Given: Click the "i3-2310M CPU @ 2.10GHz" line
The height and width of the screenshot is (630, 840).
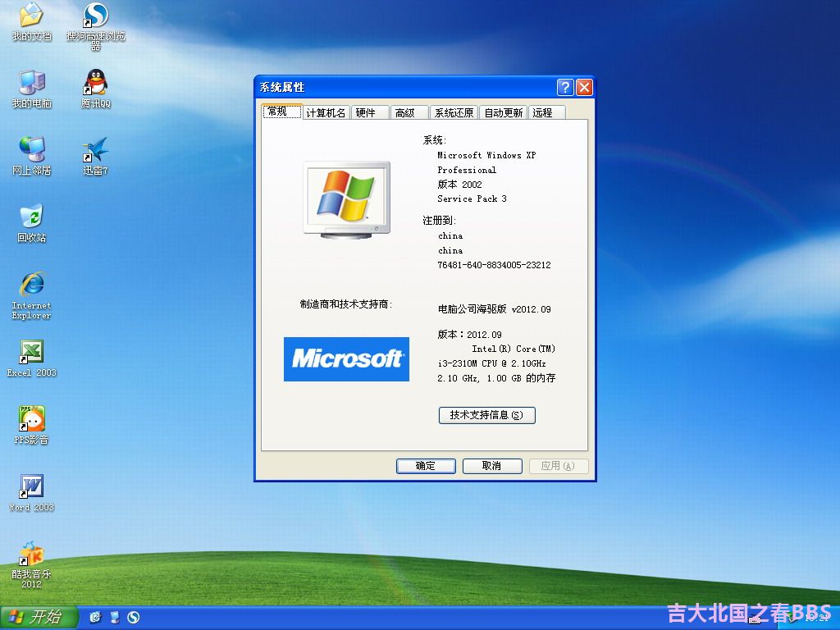Looking at the screenshot, I should coord(492,363).
